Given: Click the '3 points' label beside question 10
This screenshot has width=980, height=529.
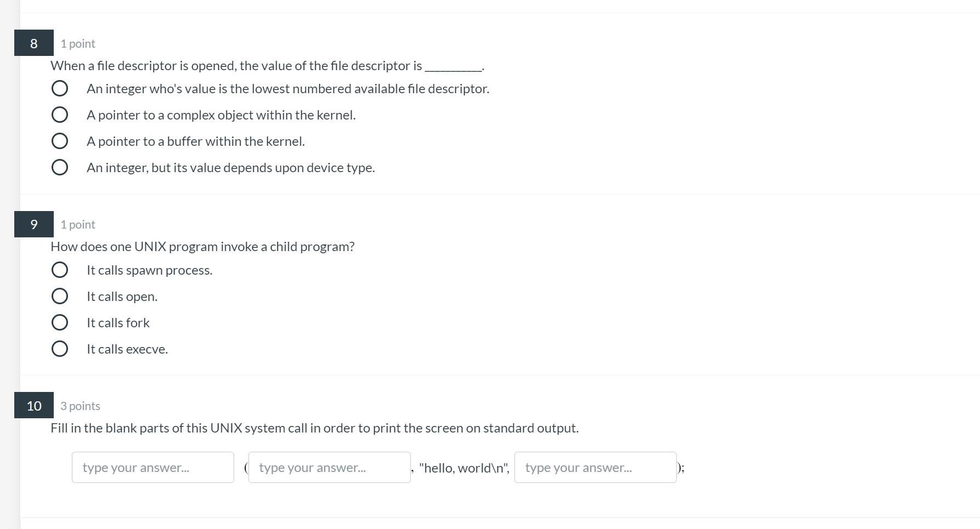Looking at the screenshot, I should [80, 406].
